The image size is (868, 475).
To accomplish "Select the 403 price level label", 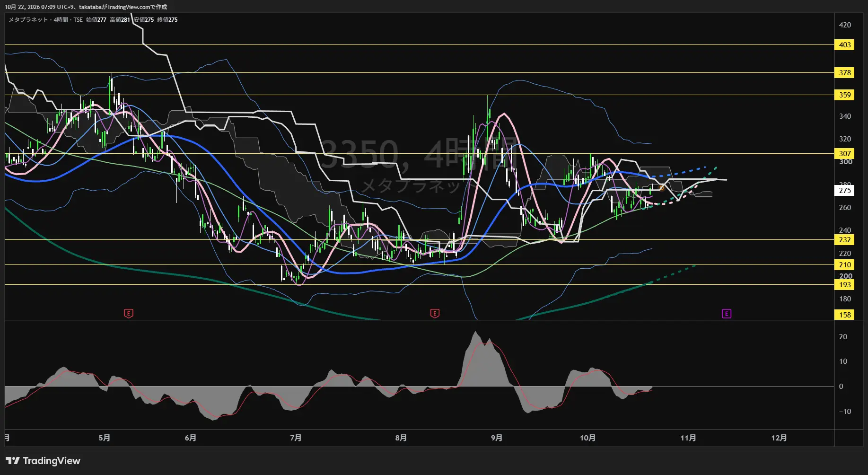I will coord(845,45).
